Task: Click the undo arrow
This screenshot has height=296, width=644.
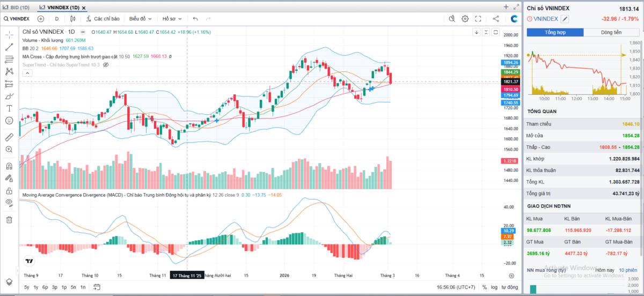Action: pyautogui.click(x=196, y=19)
